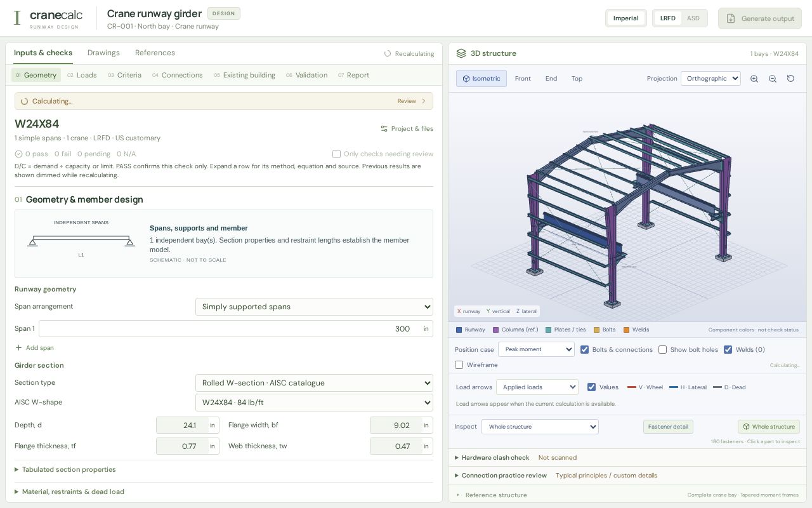Switch design method to ASD
This screenshot has width=812, height=508.
[693, 18]
